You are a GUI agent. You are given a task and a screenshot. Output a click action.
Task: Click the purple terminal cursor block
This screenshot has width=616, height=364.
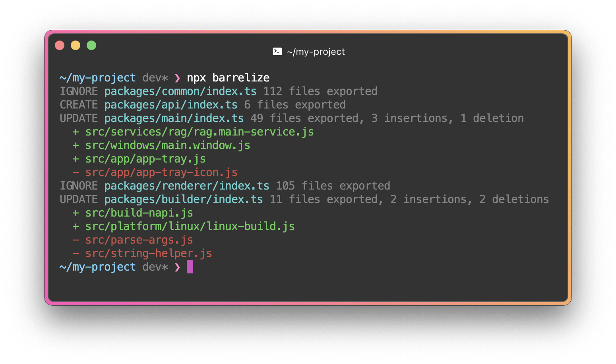(x=190, y=267)
